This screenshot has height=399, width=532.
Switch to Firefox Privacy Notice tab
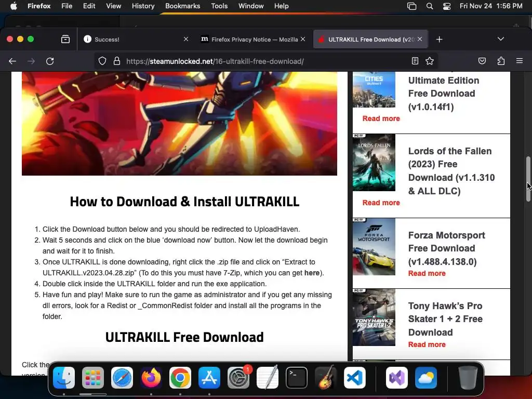pos(253,39)
